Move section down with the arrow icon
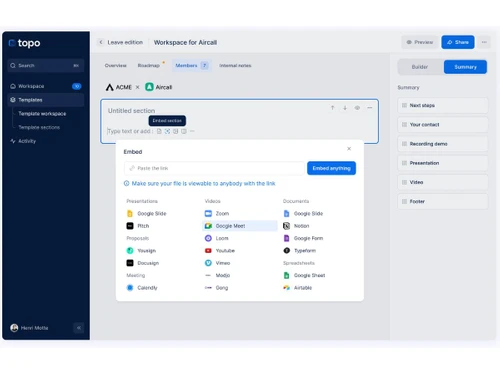Viewport: 500px width, 375px height. point(345,108)
